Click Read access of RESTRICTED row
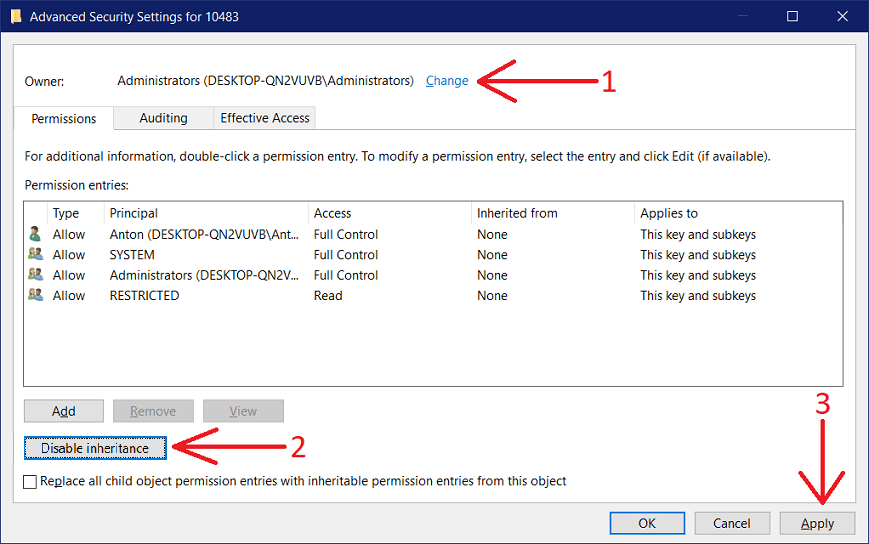869x544 pixels. pos(328,296)
